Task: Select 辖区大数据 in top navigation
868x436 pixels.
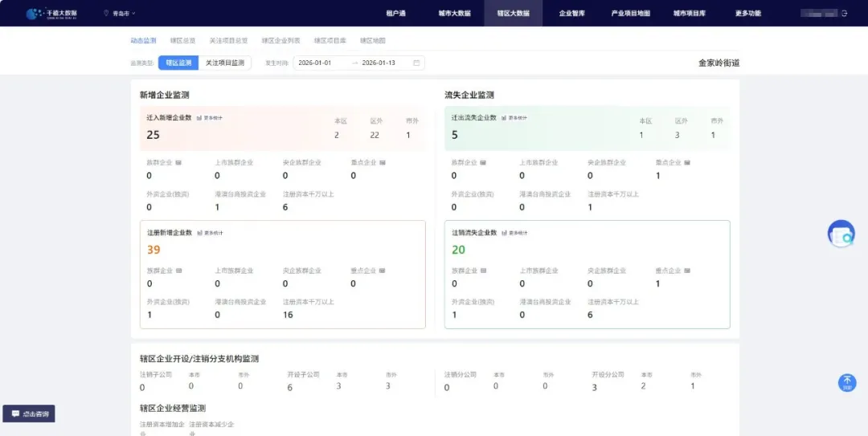Action: 513,14
